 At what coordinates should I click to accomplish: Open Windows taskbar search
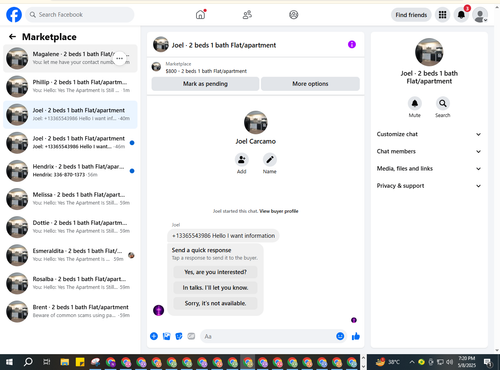[28, 362]
